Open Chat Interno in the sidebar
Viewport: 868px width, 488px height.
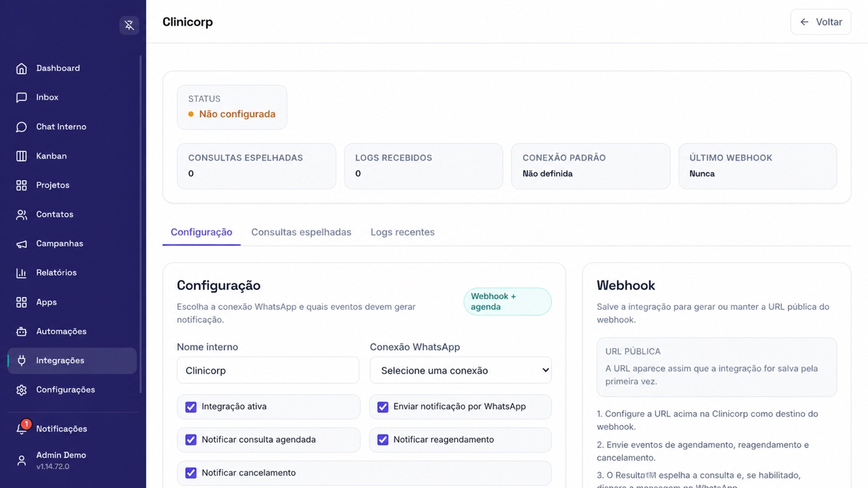tap(72, 127)
